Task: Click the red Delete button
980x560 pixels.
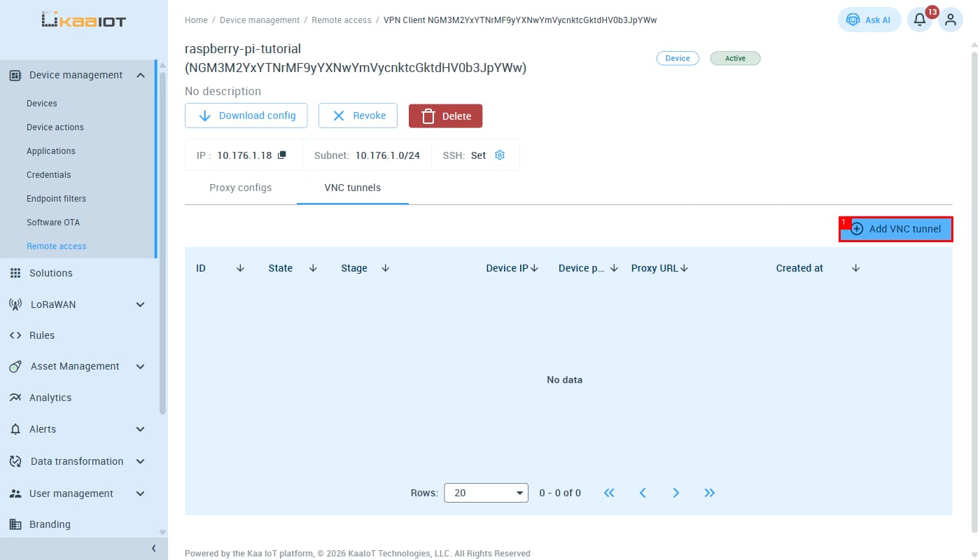Action: click(445, 116)
